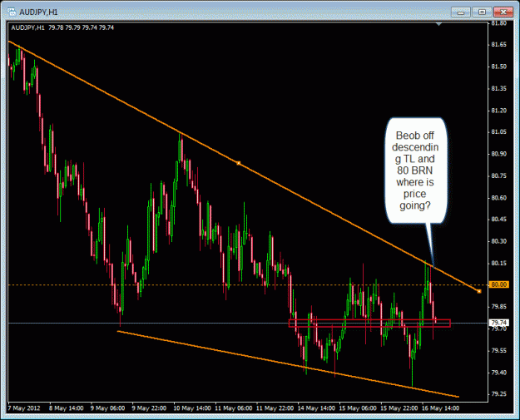Click the 81.20 price scale label
The height and width of the screenshot is (420, 520).
(498, 110)
